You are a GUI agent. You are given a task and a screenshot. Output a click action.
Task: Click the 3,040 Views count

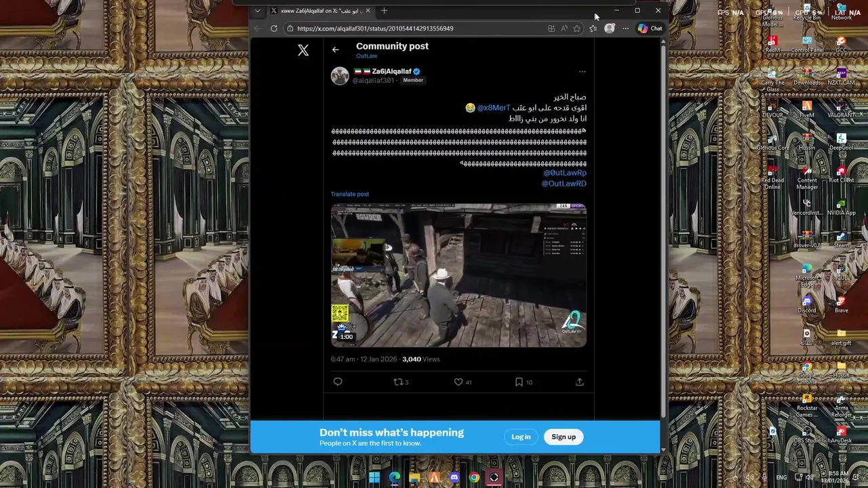coord(421,359)
